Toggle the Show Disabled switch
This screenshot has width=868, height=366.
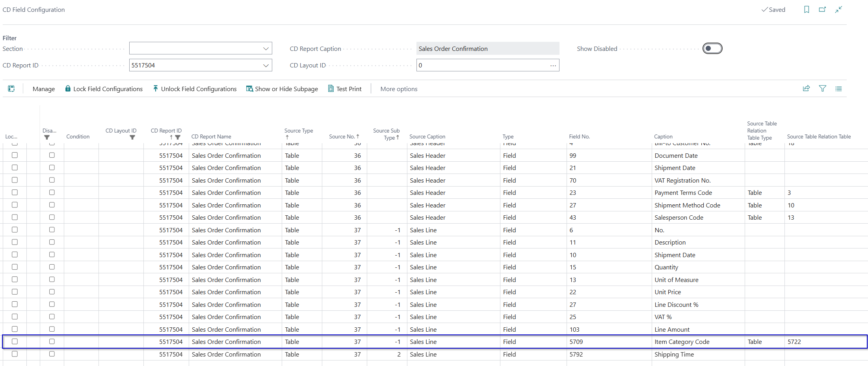click(x=712, y=49)
